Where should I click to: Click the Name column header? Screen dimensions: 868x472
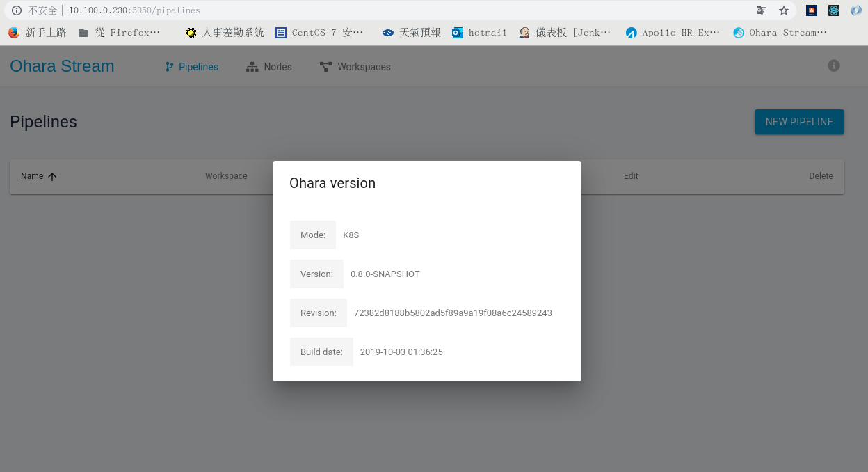click(32, 176)
